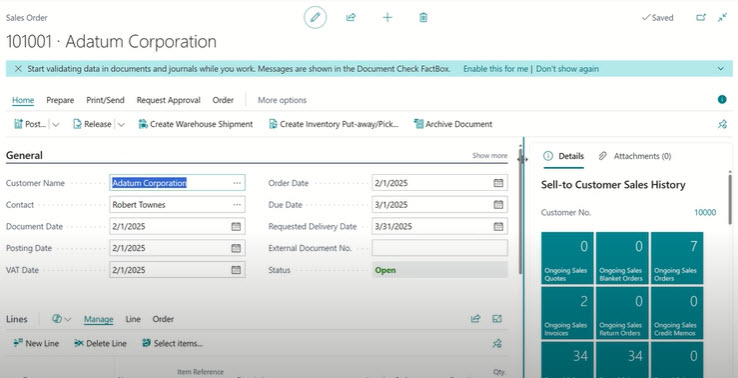Click Enable this for me link
This screenshot has height=378, width=738.
pyautogui.click(x=496, y=69)
